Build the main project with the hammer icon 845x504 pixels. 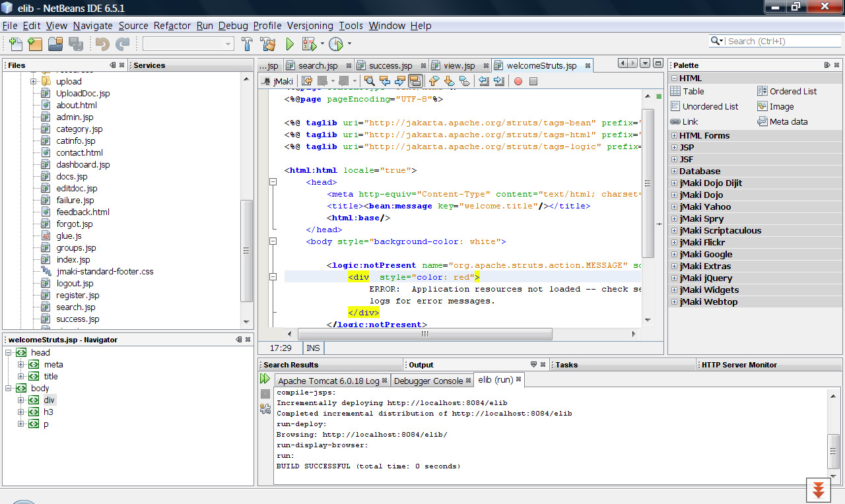247,44
